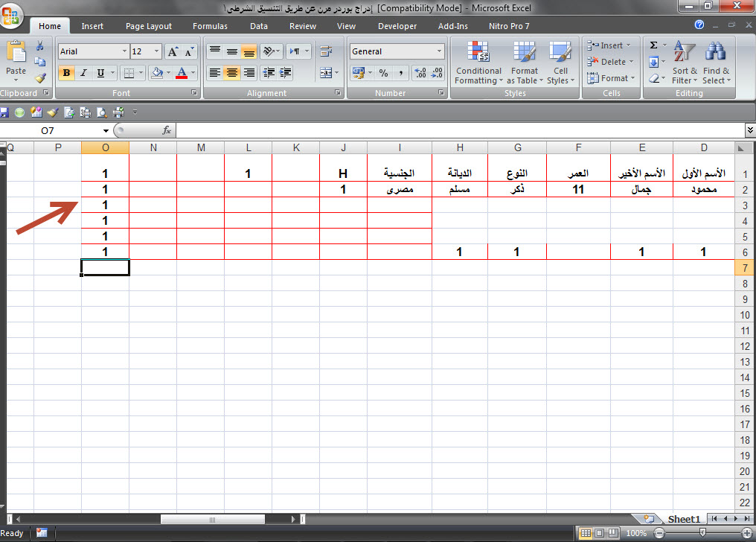Screen dimensions: 756x542
Task: Open the Insert ribbon tab
Action: (92, 26)
